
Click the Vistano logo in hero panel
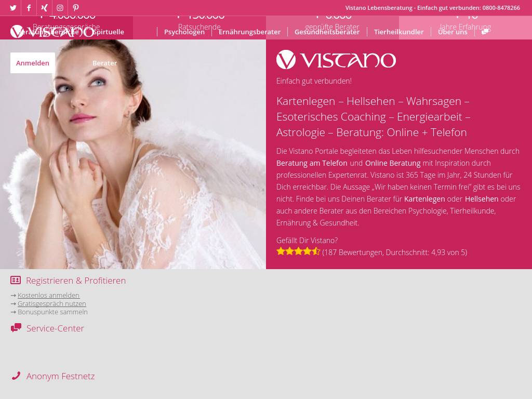(336, 60)
